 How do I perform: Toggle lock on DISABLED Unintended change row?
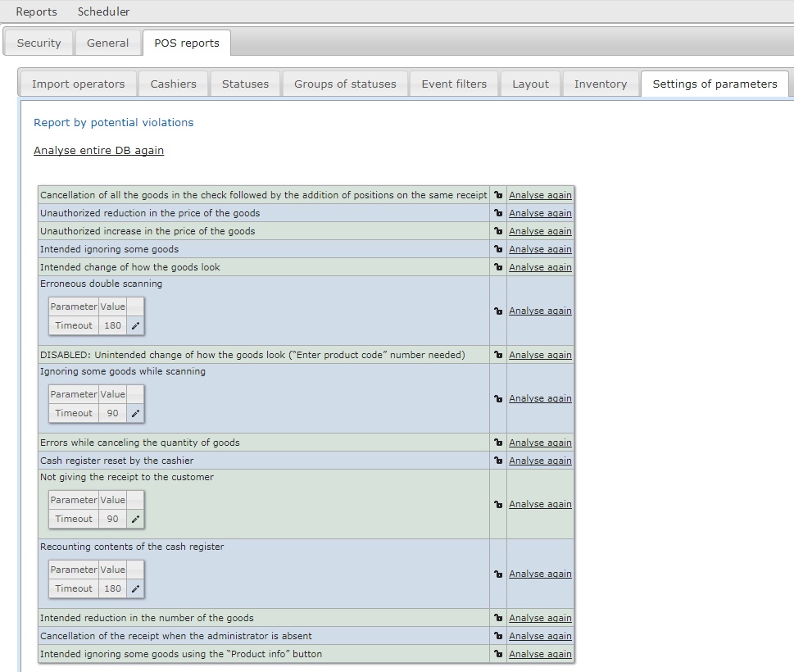tap(498, 355)
